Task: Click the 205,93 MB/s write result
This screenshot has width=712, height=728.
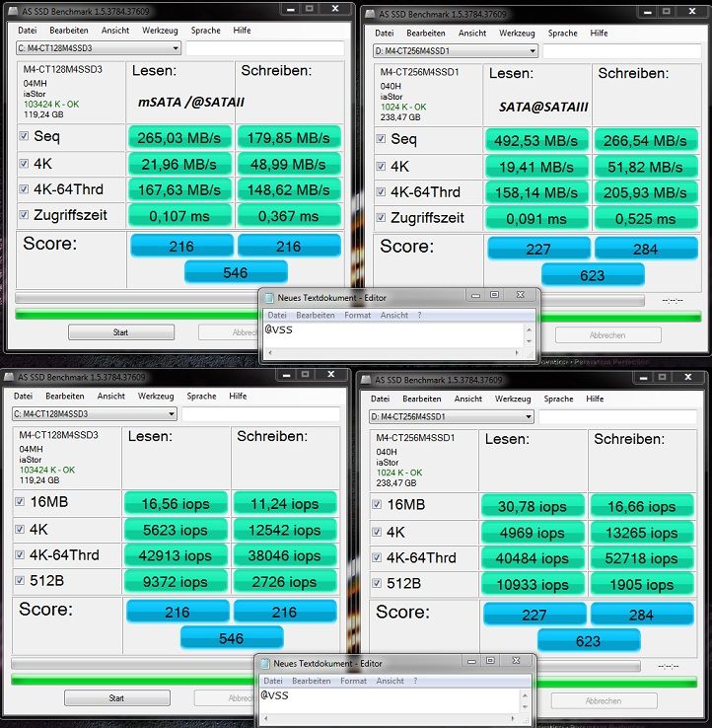Action: pyautogui.click(x=646, y=192)
